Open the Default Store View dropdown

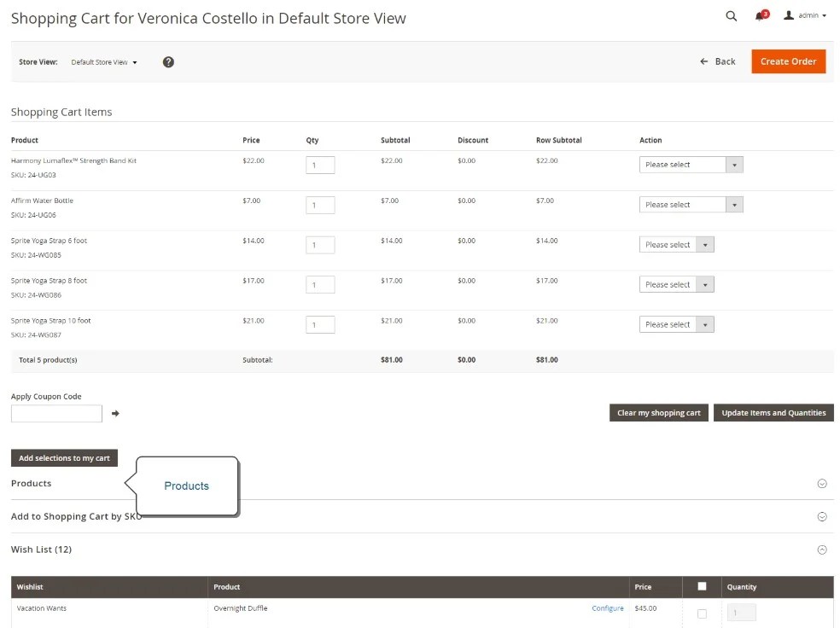tap(104, 62)
